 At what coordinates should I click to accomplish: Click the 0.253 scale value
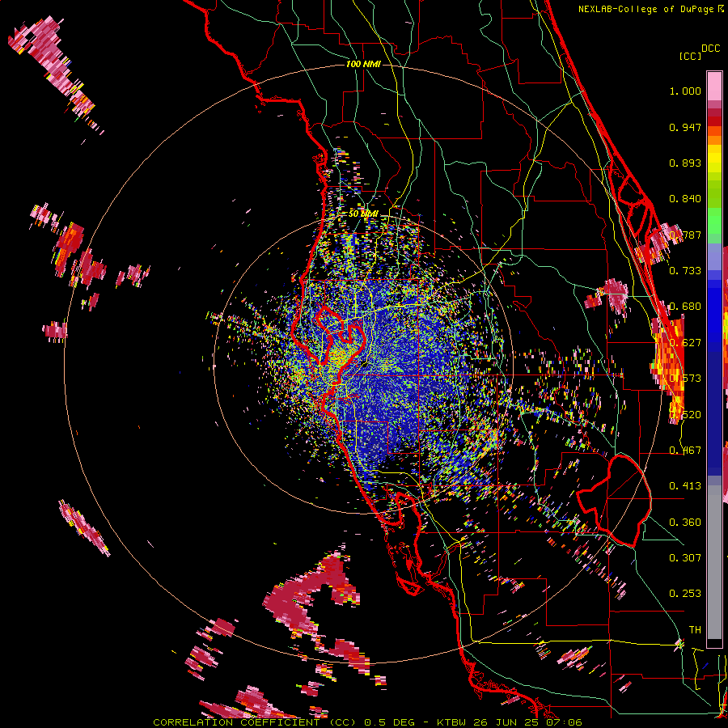coord(685,594)
